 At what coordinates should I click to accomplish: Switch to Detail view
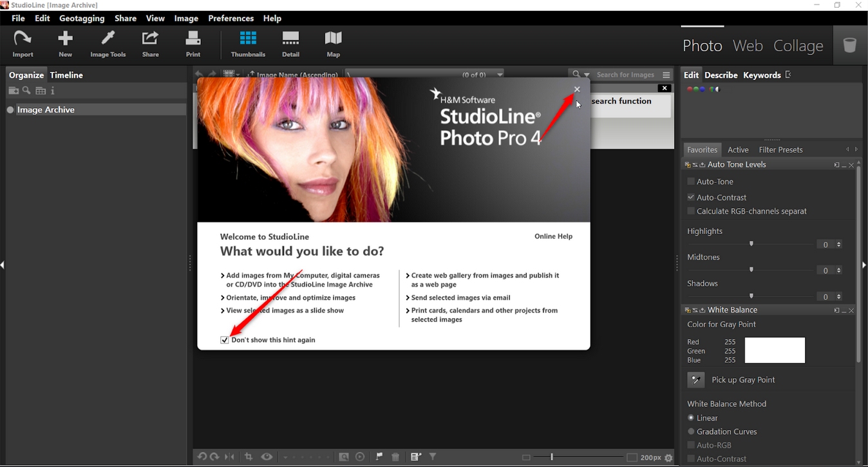coord(290,44)
